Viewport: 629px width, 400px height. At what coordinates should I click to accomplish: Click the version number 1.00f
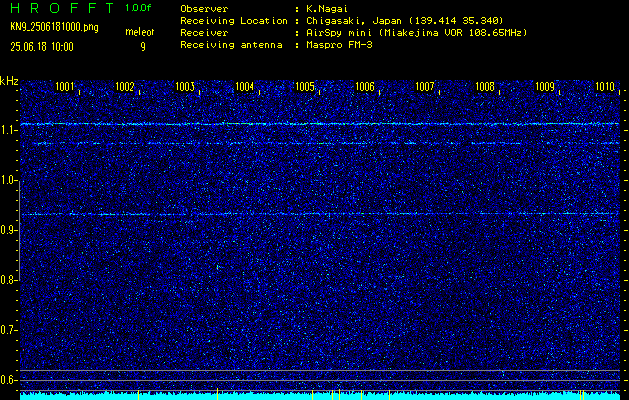[x=138, y=8]
